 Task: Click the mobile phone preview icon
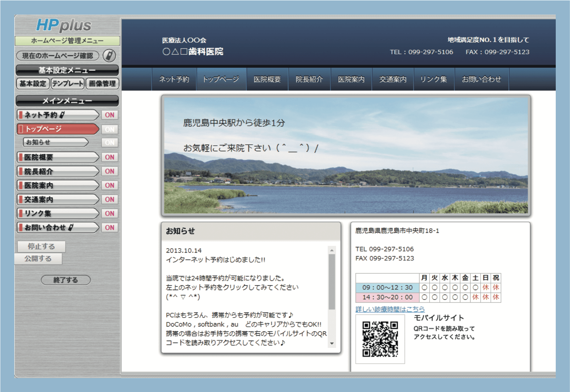(x=109, y=56)
